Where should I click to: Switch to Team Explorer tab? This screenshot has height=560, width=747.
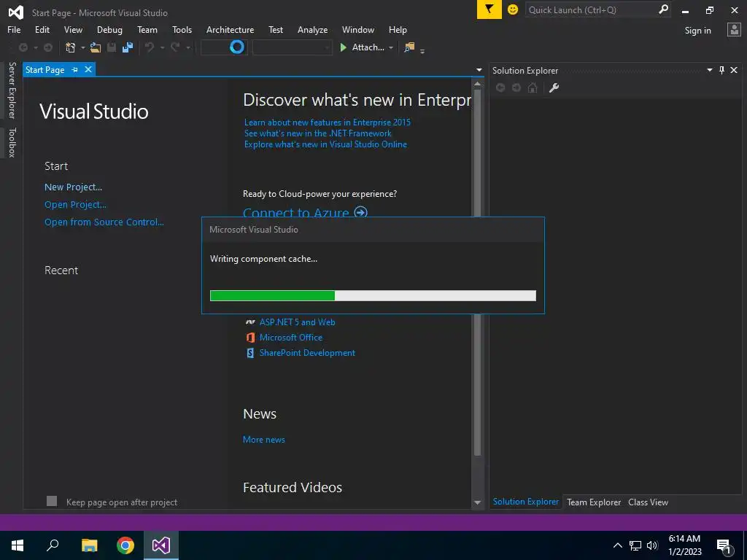click(x=594, y=502)
